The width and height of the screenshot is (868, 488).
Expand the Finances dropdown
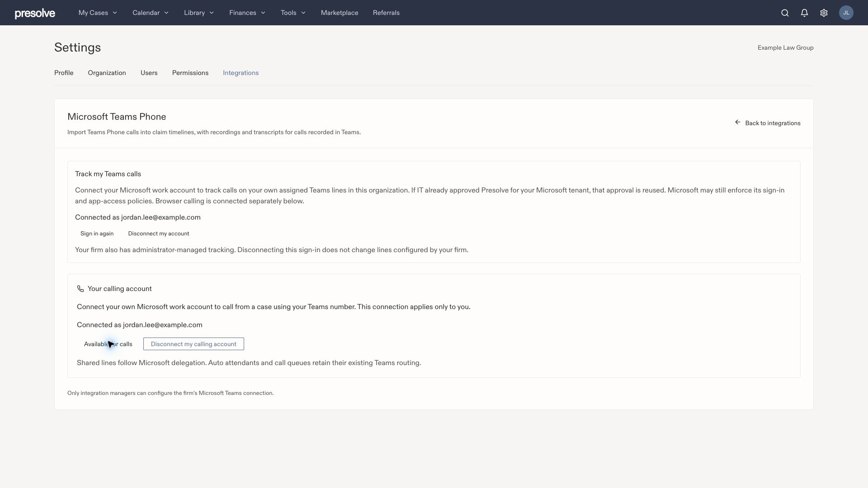(247, 13)
